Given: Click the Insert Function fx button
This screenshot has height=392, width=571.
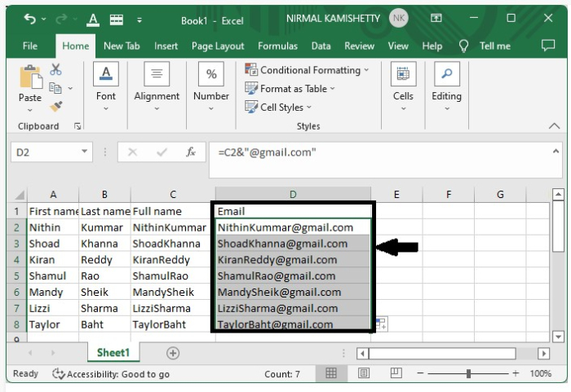Looking at the screenshot, I should point(191,152).
